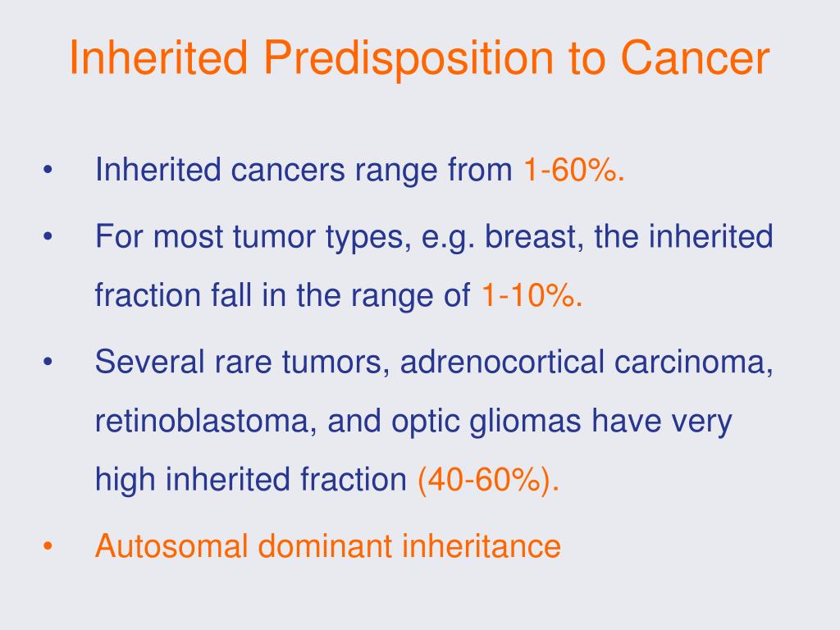Viewport: 840px width, 630px height.
Task: Click the orange 1-10% text
Action: [x=532, y=294]
